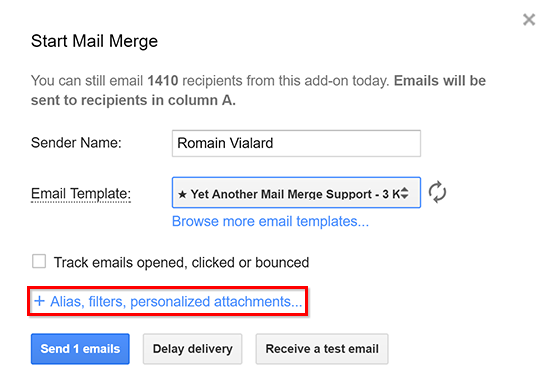Open Browse more email templates link
Viewport: 550px width, 385px height.
pos(270,222)
